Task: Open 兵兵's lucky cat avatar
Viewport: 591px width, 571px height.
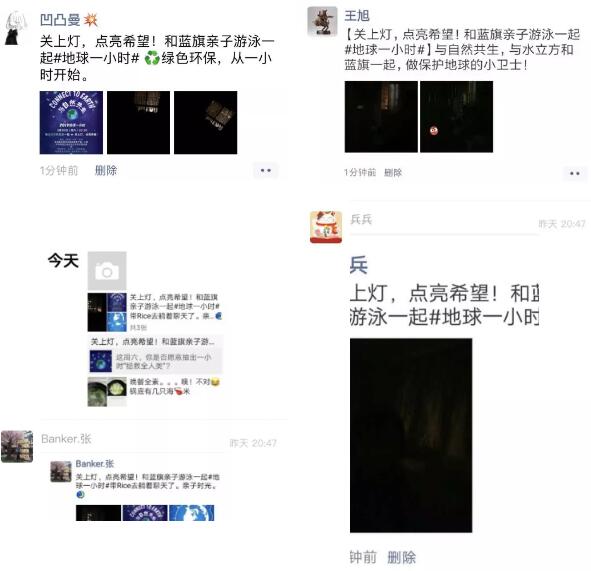Action: point(326,227)
